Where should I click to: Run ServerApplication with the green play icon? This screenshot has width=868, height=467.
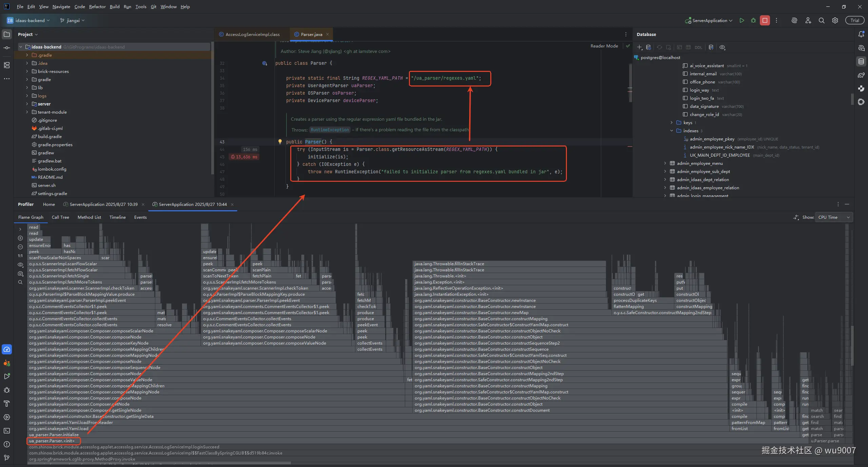click(742, 20)
